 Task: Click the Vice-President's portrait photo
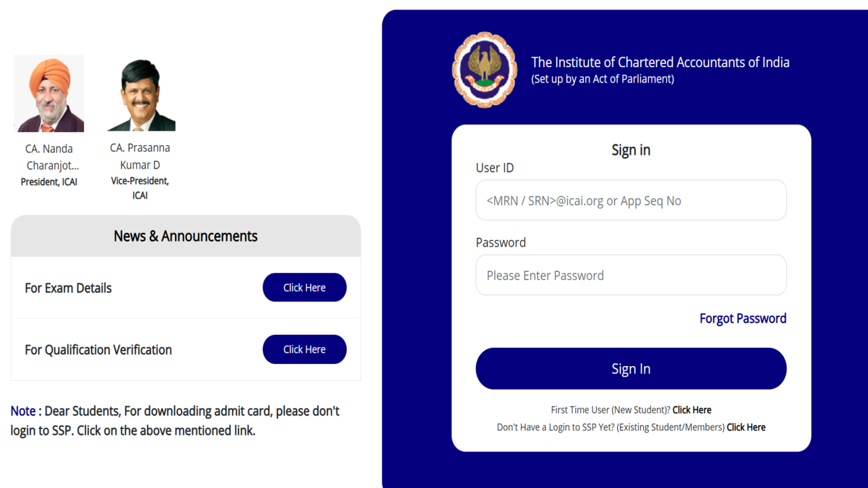pos(141,96)
